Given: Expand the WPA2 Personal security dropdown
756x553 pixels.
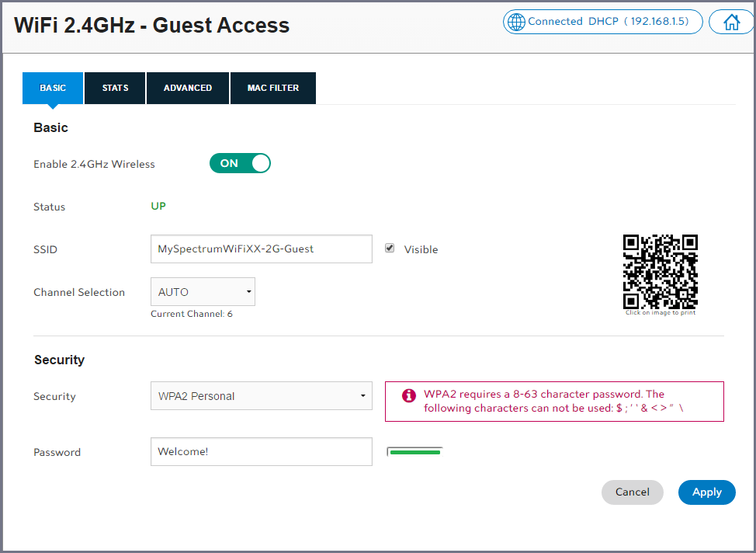Looking at the screenshot, I should tap(261, 396).
